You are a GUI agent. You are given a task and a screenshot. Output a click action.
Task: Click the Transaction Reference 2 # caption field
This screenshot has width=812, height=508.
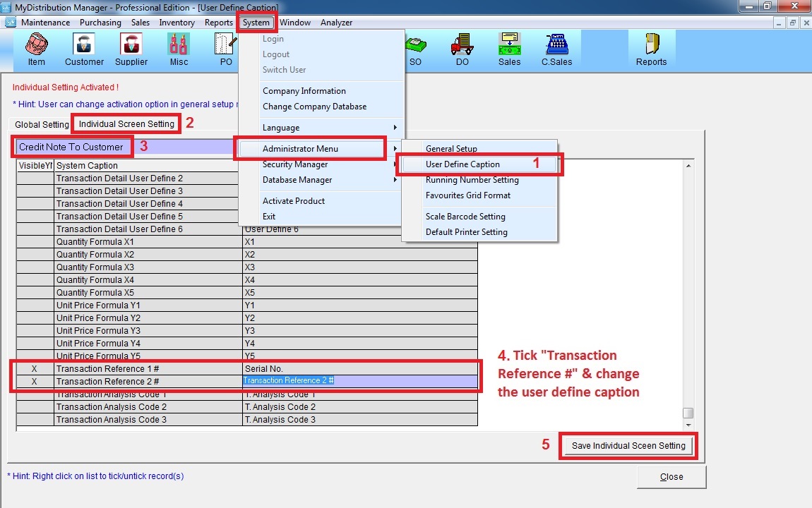pyautogui.click(x=359, y=381)
